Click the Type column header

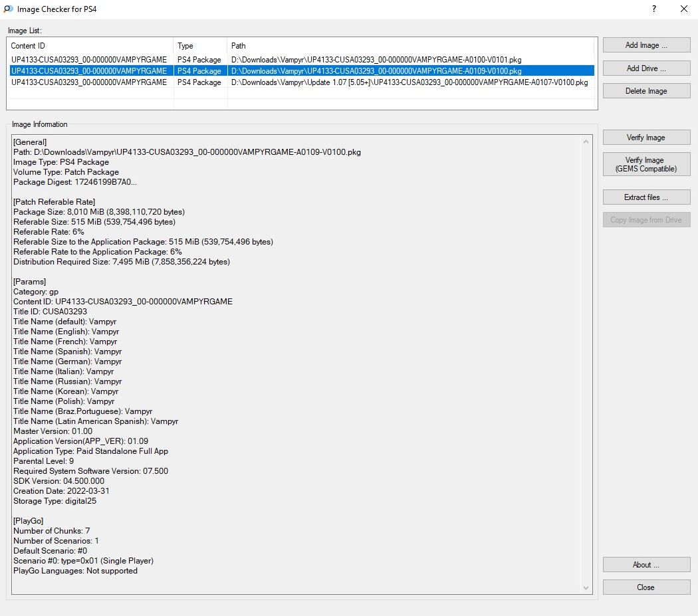coord(200,46)
